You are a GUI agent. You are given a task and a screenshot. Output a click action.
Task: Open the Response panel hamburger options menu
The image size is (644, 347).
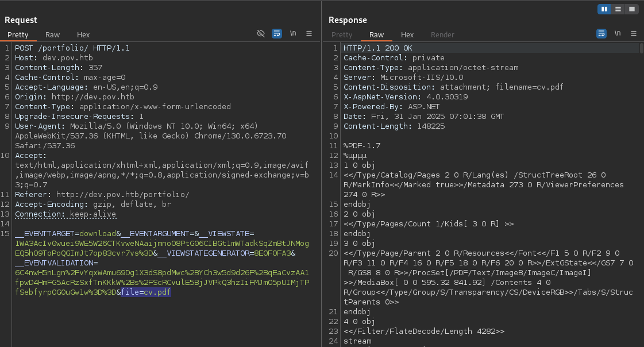point(634,34)
